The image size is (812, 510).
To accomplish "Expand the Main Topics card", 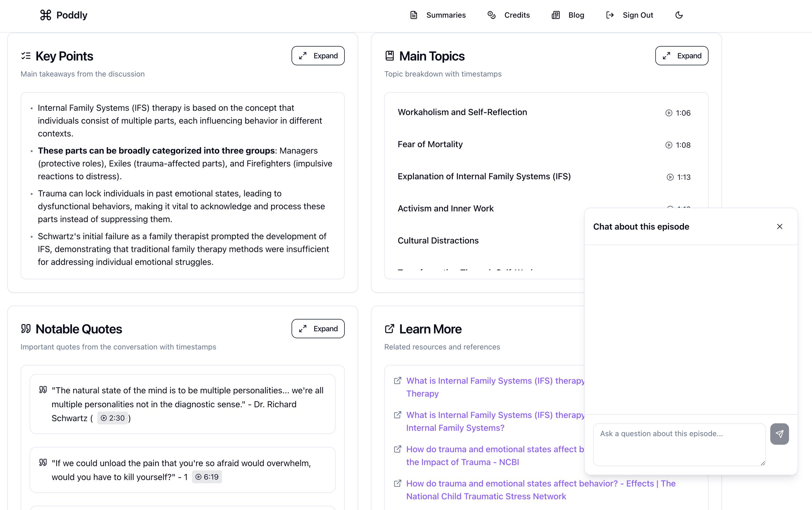I will 682,56.
